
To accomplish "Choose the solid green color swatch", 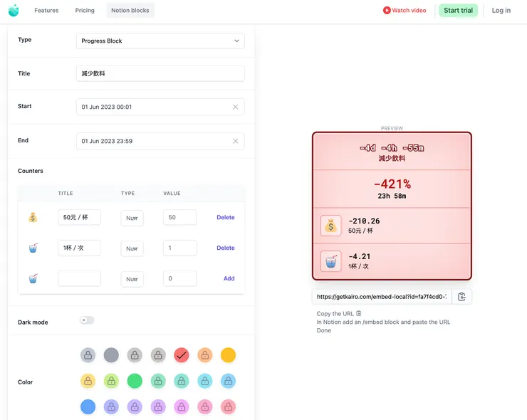I will [x=135, y=381].
